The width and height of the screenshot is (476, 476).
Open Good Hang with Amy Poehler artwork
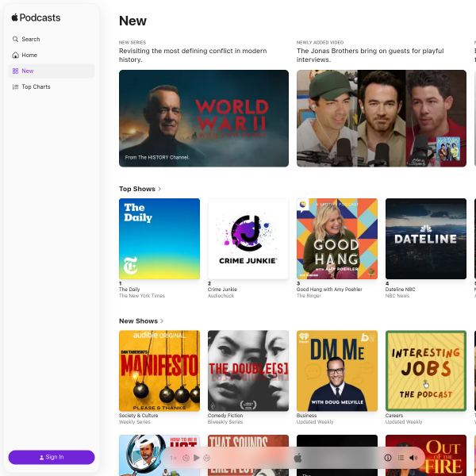click(337, 239)
